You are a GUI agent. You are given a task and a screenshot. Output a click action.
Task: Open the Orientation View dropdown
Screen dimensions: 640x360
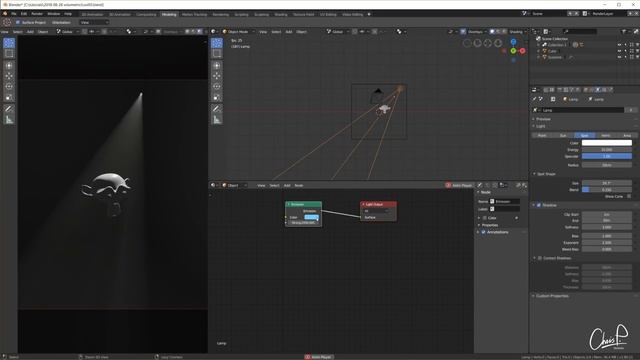tap(94, 22)
